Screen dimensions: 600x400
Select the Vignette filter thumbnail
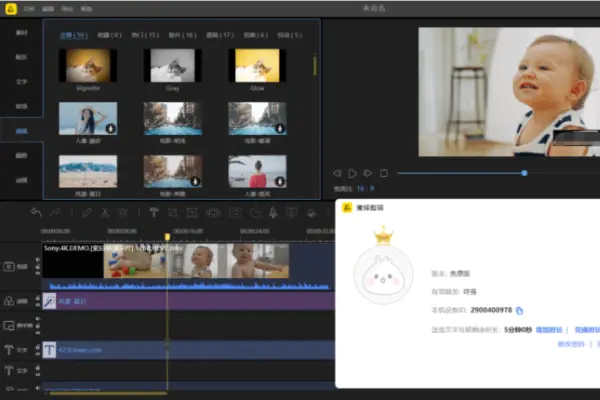pos(88,66)
